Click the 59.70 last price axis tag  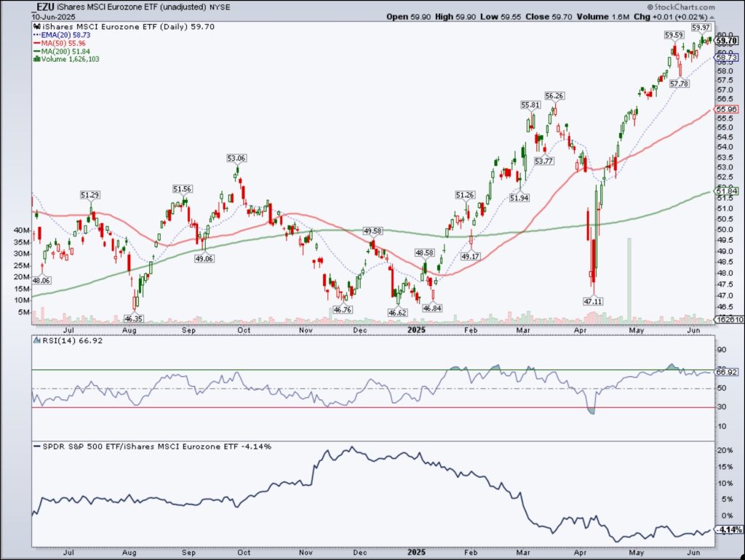click(x=727, y=41)
